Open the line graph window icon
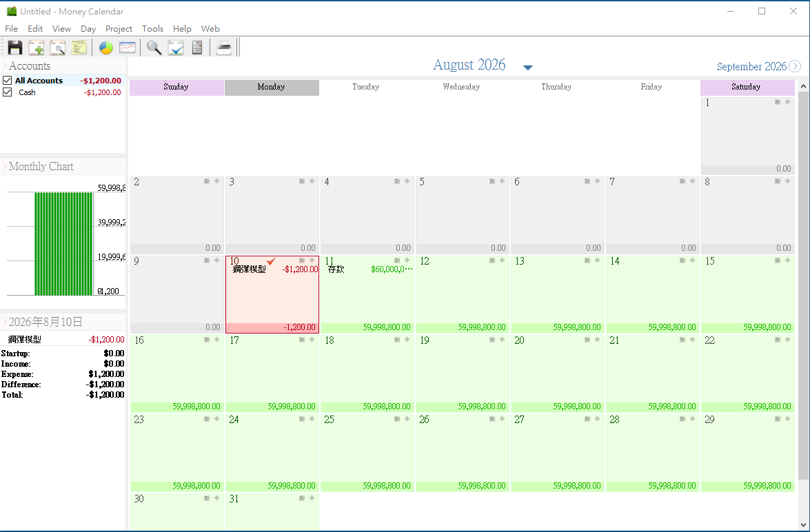 pos(127,48)
